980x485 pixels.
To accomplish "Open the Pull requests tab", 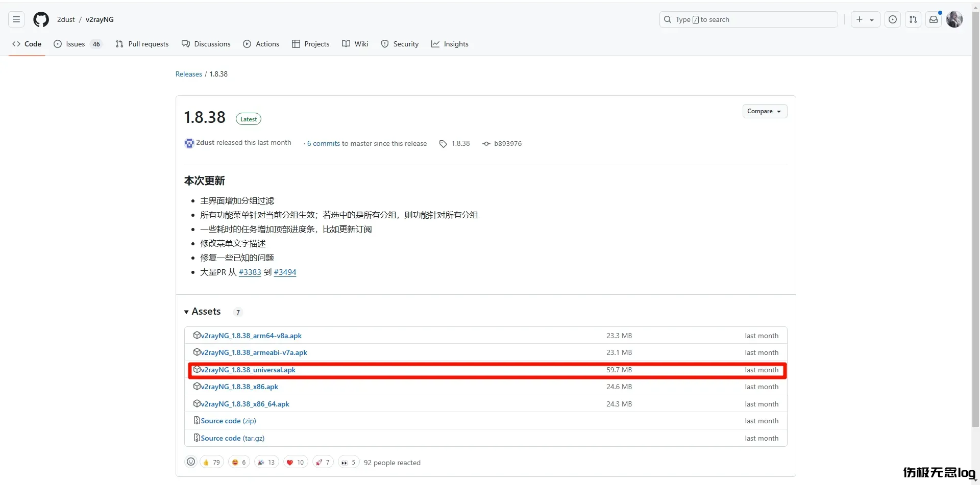I will coord(142,44).
